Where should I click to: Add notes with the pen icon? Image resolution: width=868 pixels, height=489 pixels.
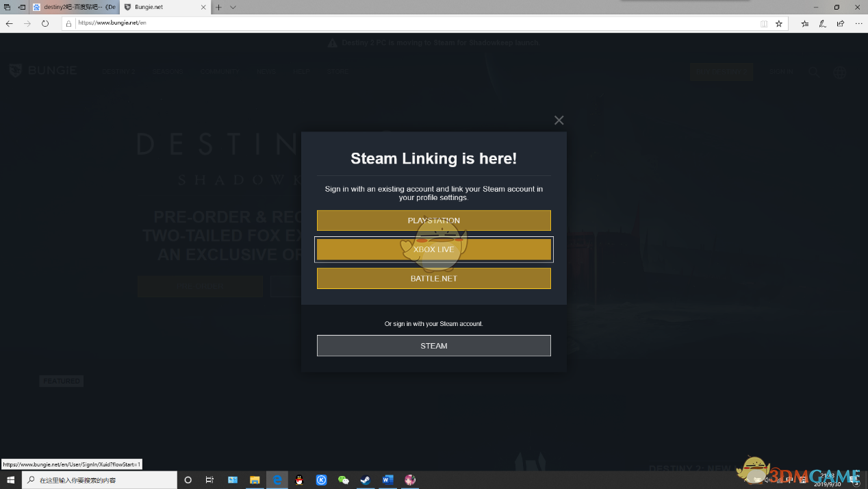click(x=822, y=23)
